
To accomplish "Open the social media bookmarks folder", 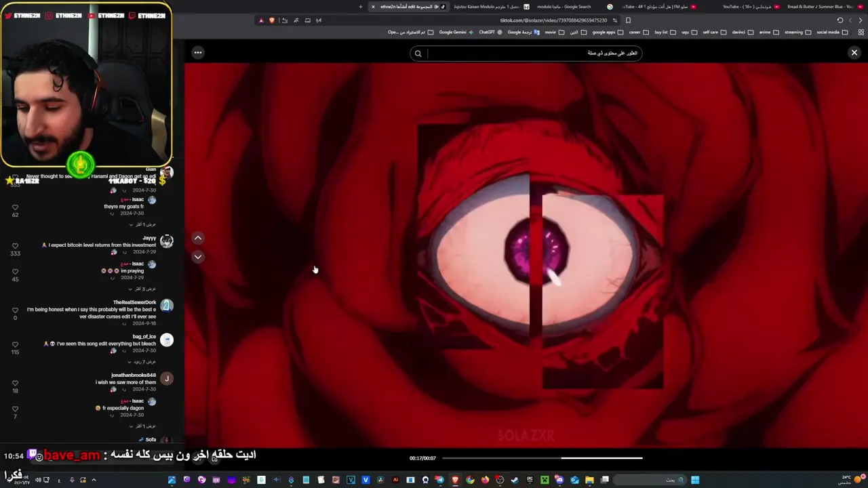I will click(833, 32).
